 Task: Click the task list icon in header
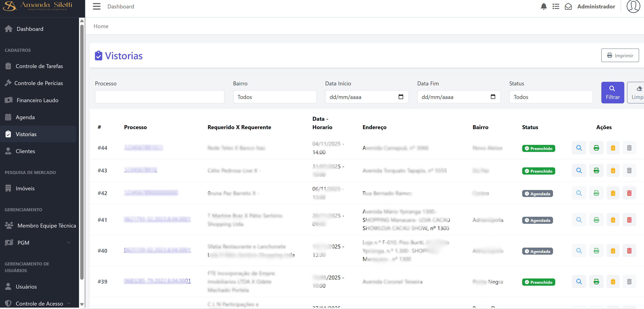coord(556,7)
